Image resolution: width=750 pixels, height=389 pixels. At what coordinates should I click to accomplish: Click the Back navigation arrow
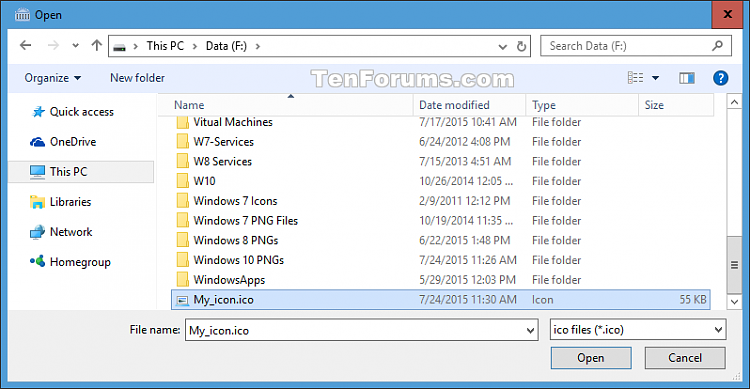click(x=25, y=45)
